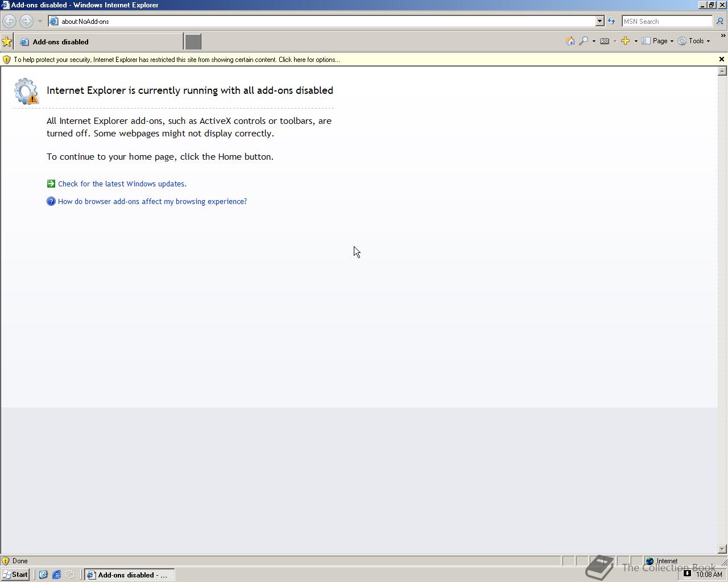This screenshot has height=582, width=728.
Task: Click the blue question mark help icon
Action: coord(51,201)
